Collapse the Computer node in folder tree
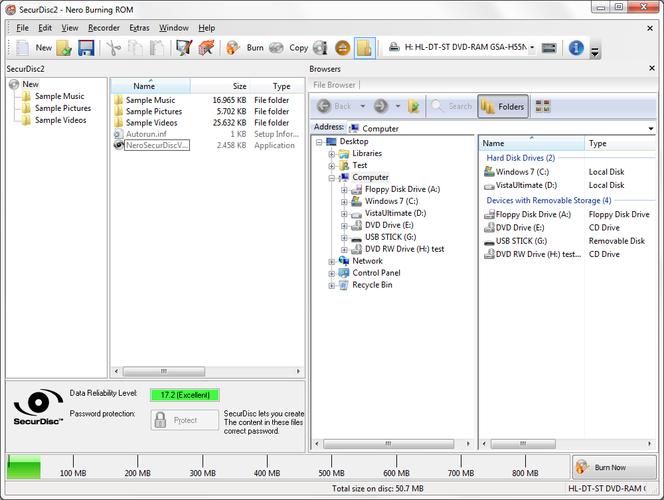Image resolution: width=664 pixels, height=500 pixels. click(332, 177)
